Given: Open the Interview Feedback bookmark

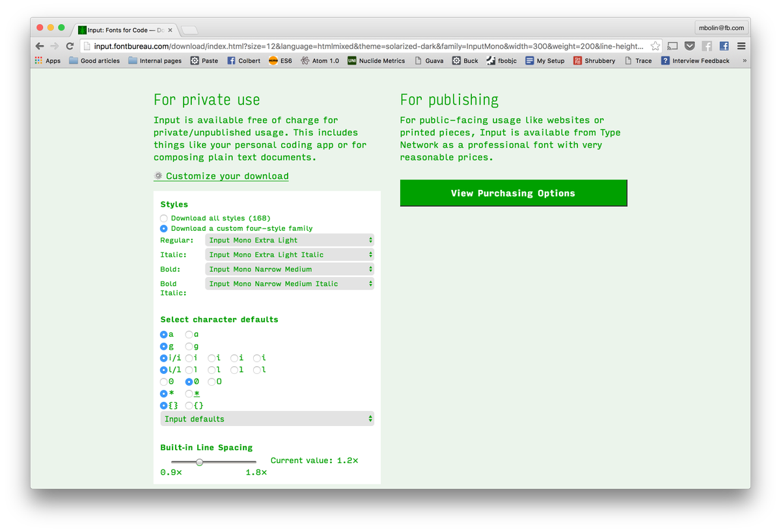Looking at the screenshot, I should (695, 60).
